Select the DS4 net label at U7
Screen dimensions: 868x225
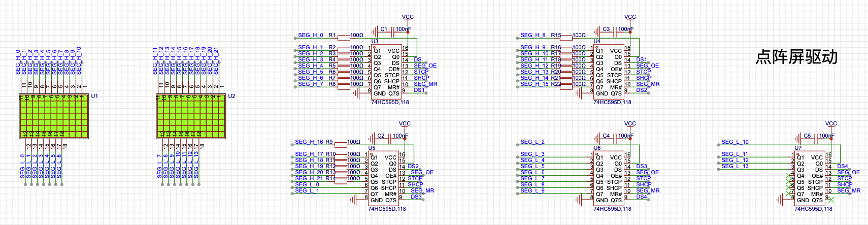point(843,166)
